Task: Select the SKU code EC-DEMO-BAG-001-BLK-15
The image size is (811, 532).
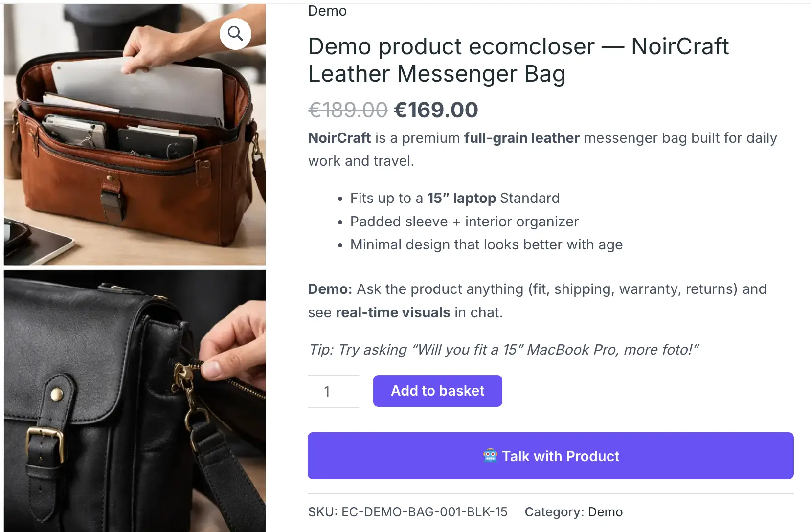Action: click(424, 512)
